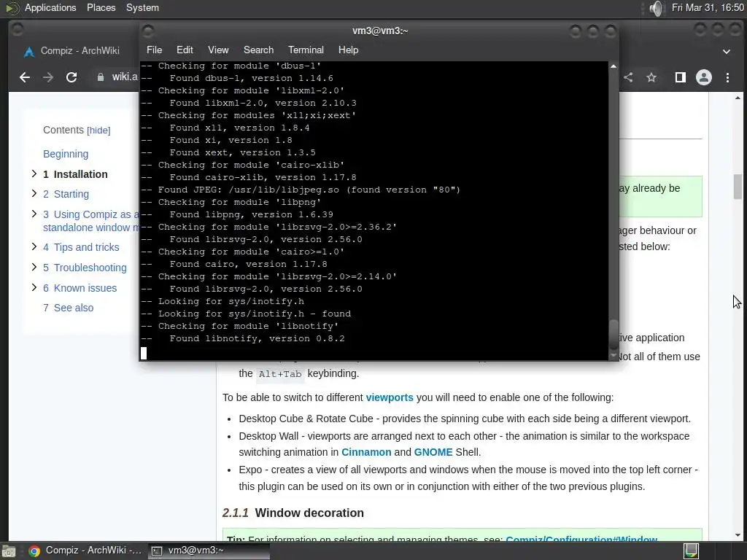Open the browser tab search dropdown arrow

727,51
